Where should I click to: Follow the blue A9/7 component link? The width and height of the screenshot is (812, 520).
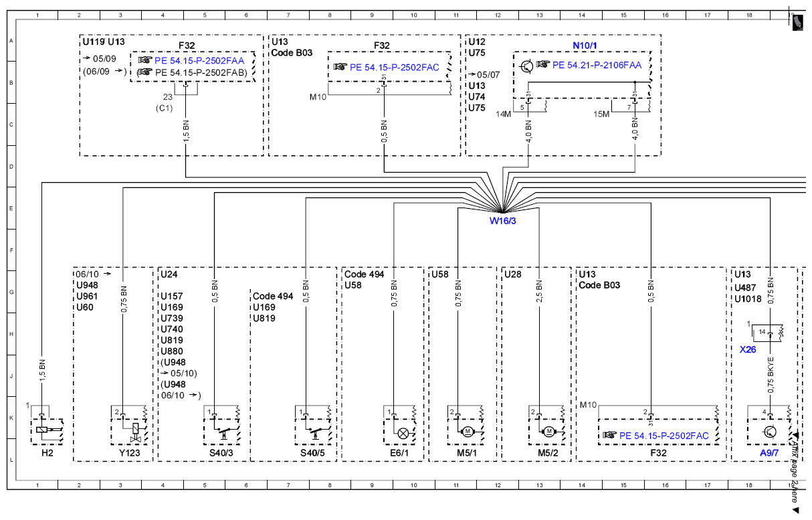tap(770, 452)
